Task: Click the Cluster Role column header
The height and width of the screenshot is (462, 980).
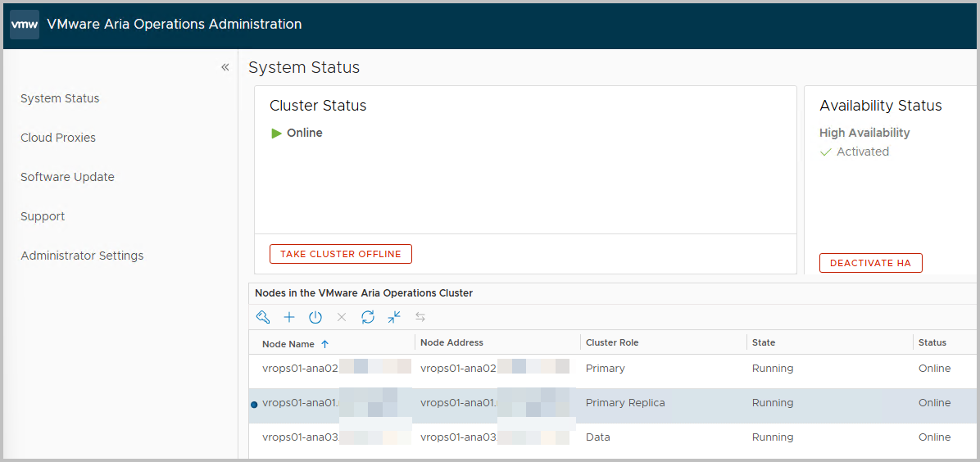Action: coord(612,342)
